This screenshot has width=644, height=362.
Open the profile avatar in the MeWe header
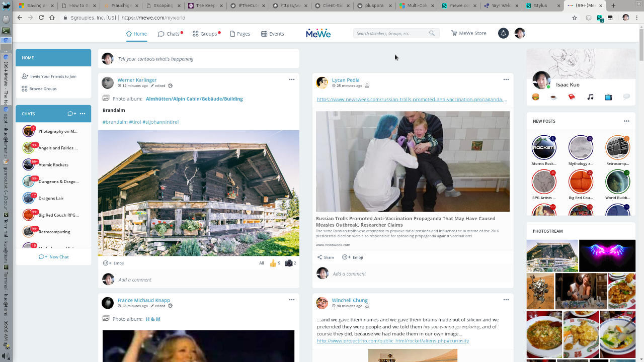coord(520,33)
